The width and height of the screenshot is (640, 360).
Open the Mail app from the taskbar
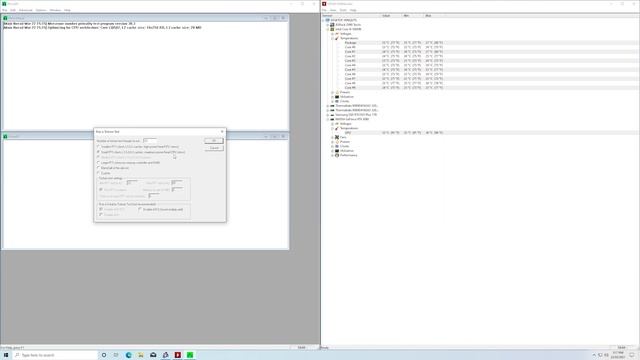153,355
